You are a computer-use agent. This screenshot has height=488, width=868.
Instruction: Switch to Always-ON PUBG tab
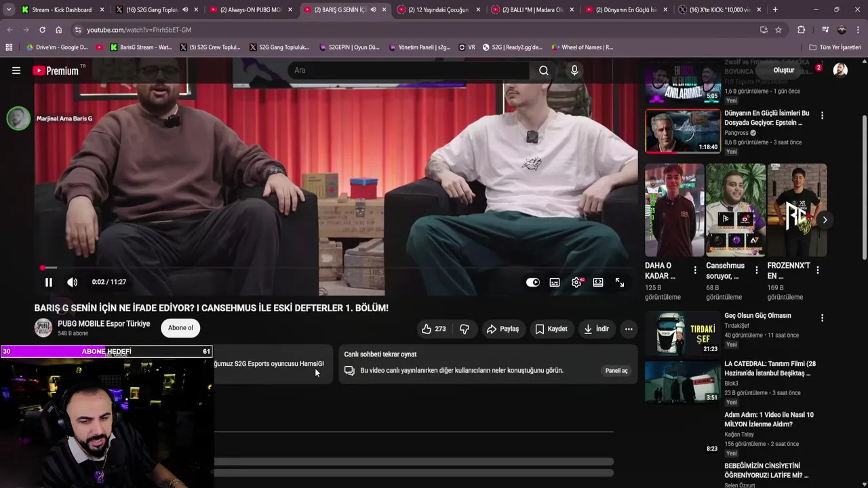(250, 9)
